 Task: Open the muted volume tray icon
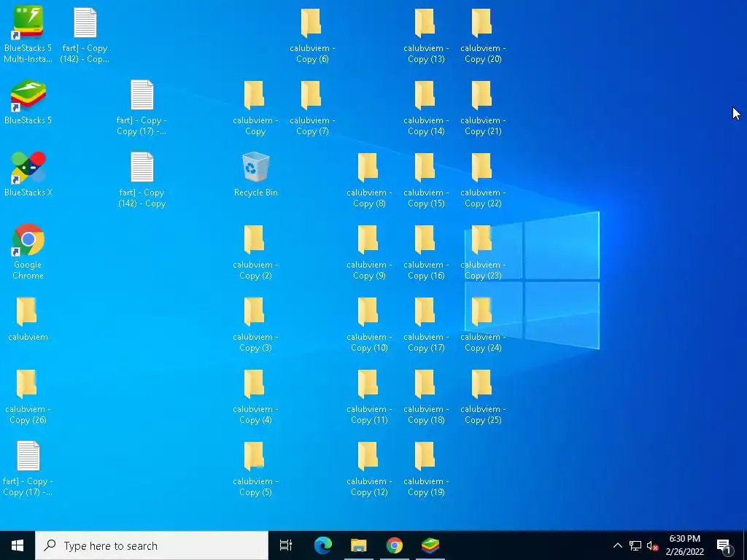tap(653, 545)
